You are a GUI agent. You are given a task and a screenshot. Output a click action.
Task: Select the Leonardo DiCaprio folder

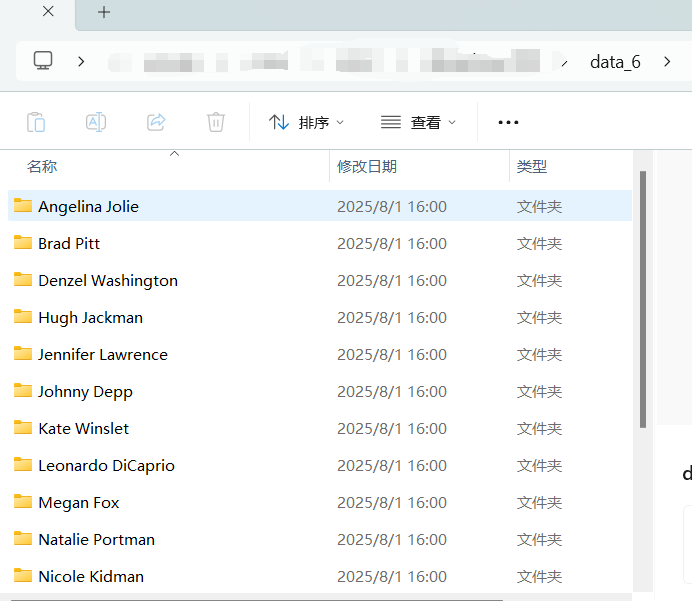tap(320, 466)
